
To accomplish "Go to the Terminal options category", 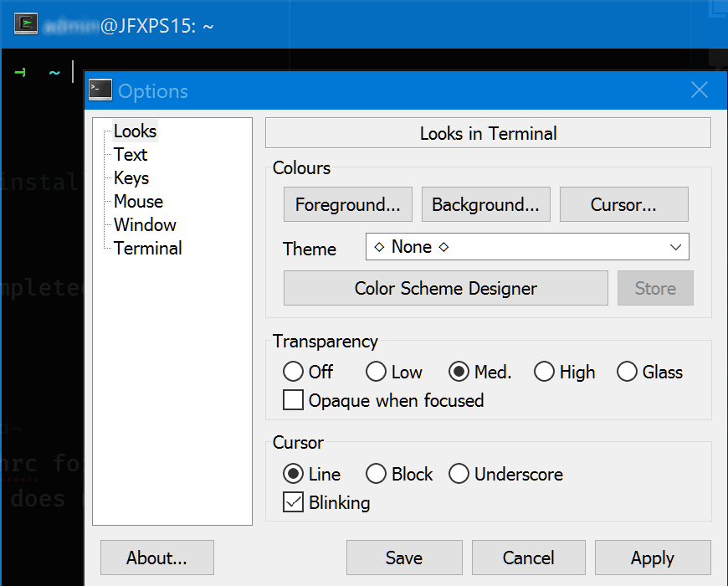I will (x=147, y=249).
